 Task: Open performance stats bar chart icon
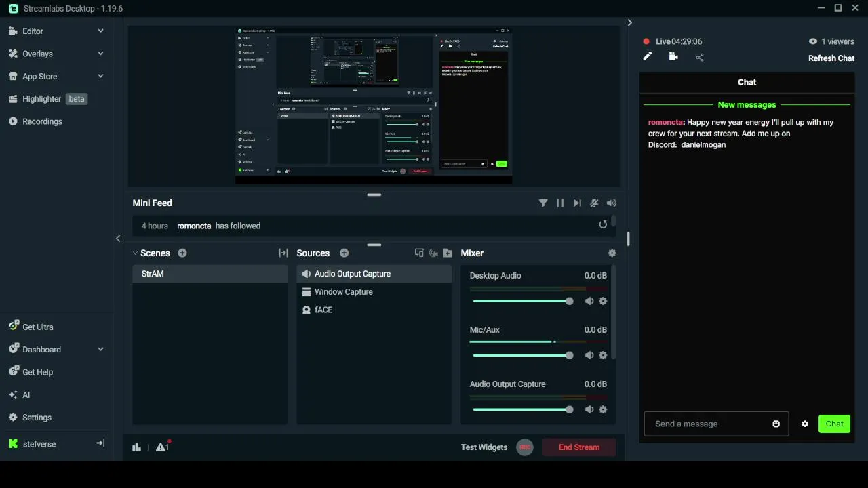pyautogui.click(x=137, y=447)
